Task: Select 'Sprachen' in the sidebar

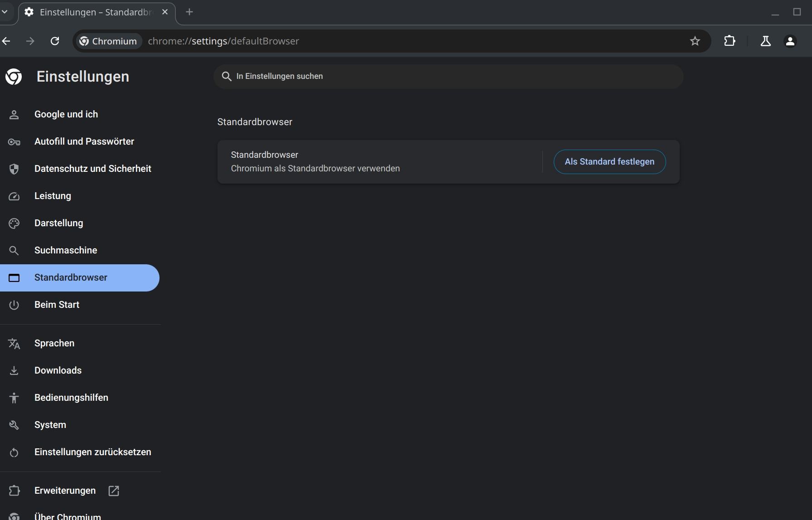Action: (54, 343)
